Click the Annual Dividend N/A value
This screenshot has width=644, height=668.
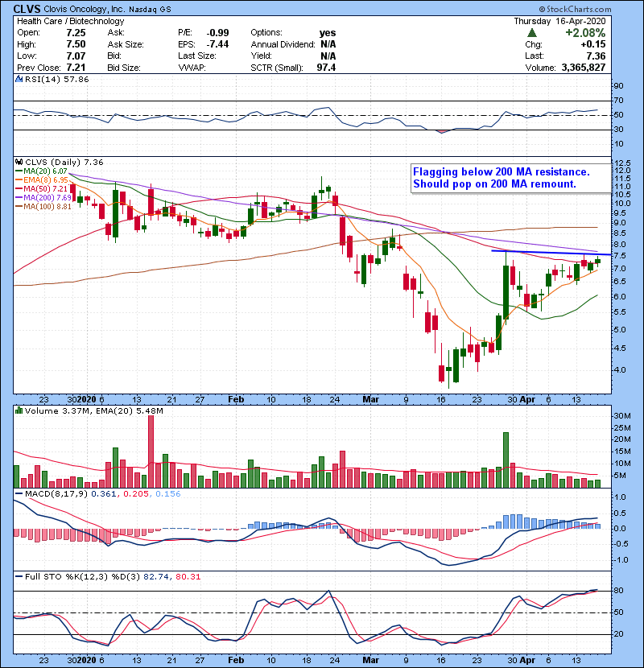[328, 44]
